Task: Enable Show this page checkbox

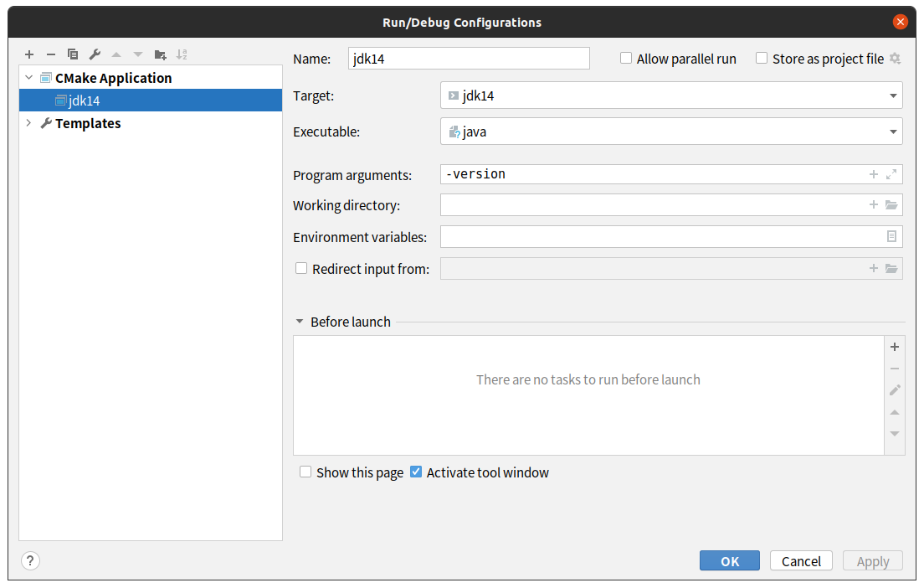Action: coord(305,472)
